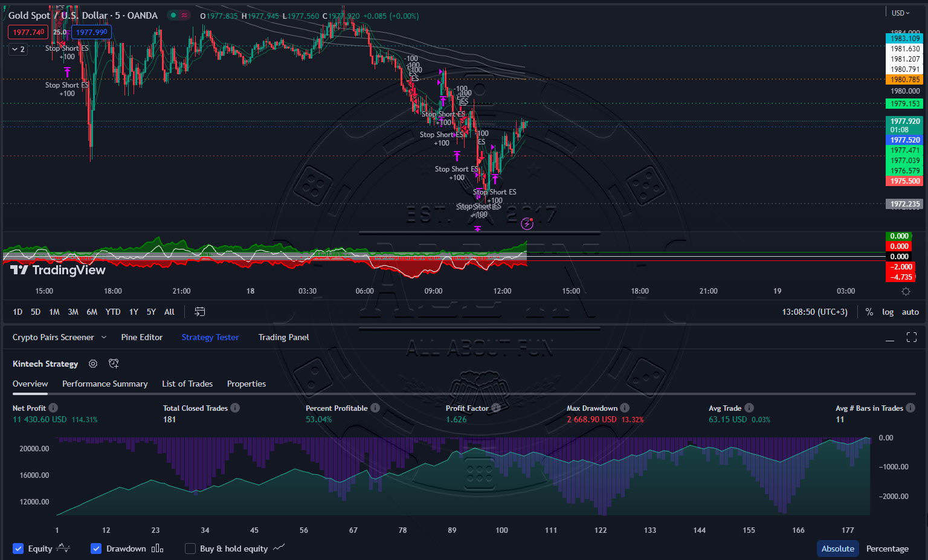Collapse the indicators list with the '2' arrow
The height and width of the screenshot is (560, 928).
(18, 49)
